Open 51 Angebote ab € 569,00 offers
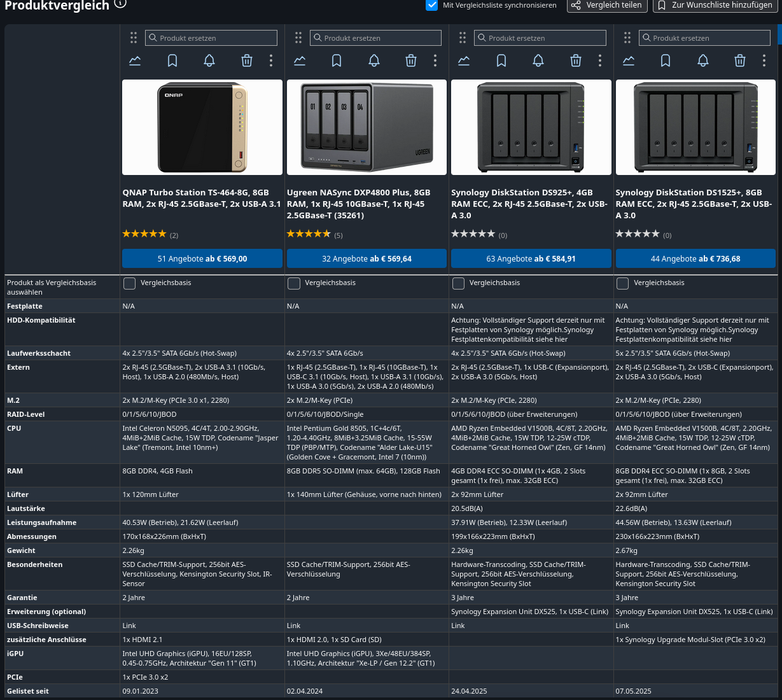 coord(202,258)
